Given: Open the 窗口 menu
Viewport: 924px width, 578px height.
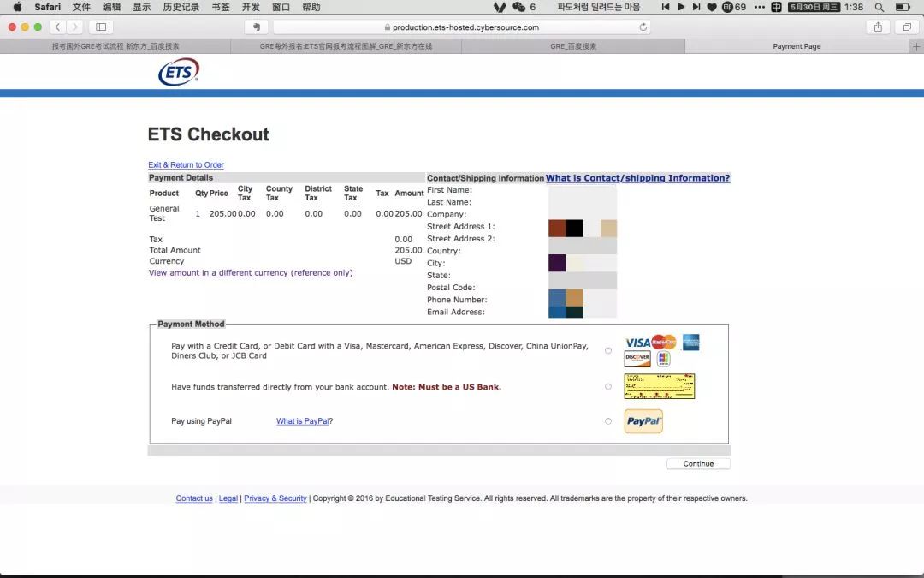Looking at the screenshot, I should click(281, 7).
